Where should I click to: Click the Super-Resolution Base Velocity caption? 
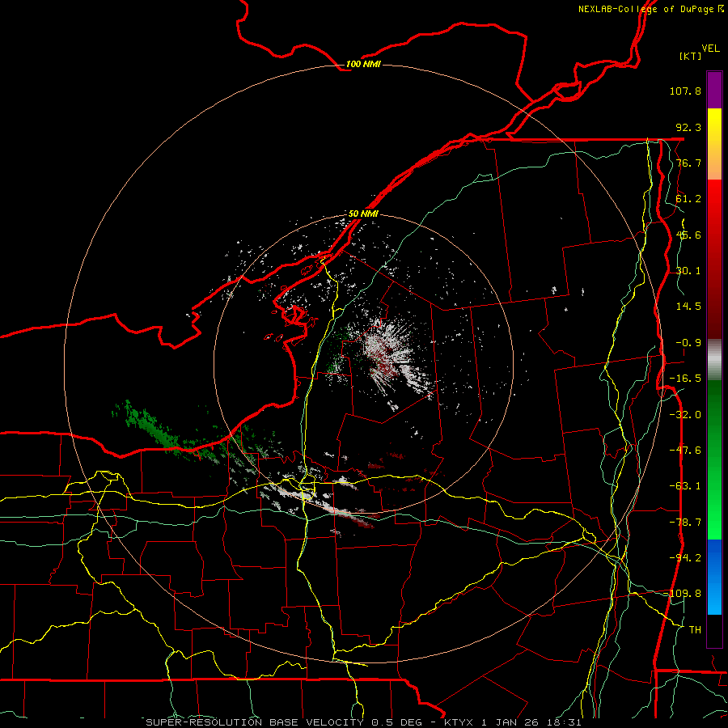[x=363, y=722]
